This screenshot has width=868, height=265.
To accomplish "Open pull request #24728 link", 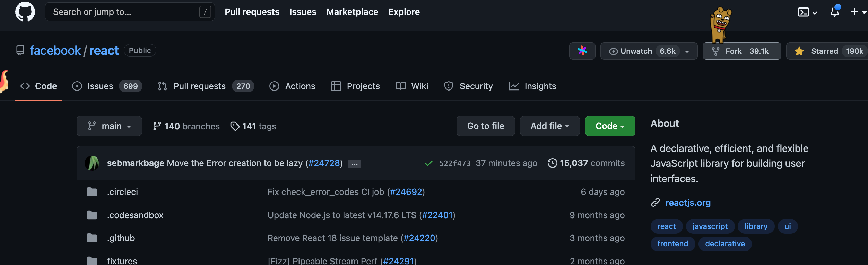I will tap(324, 163).
